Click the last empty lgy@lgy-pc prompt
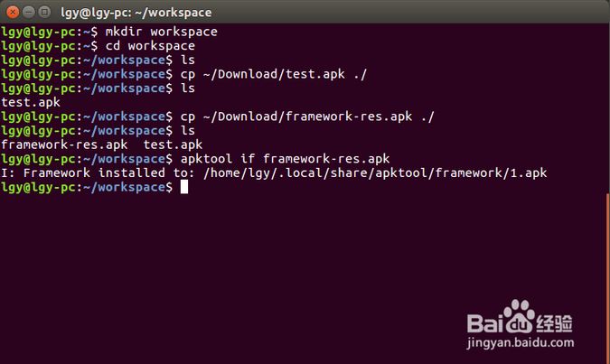 [x=86, y=187]
